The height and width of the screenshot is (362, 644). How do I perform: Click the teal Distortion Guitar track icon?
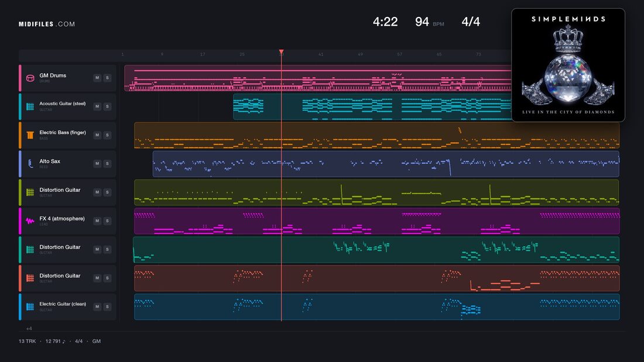click(30, 250)
